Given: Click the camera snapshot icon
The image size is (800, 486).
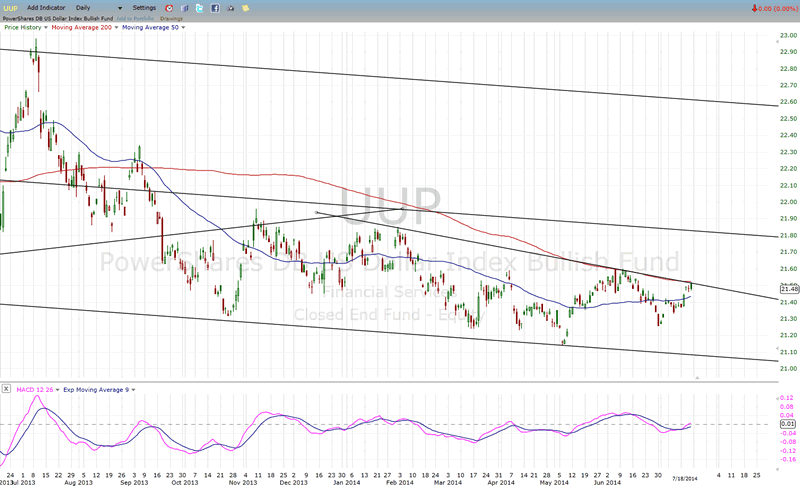Looking at the screenshot, I should (x=230, y=8).
